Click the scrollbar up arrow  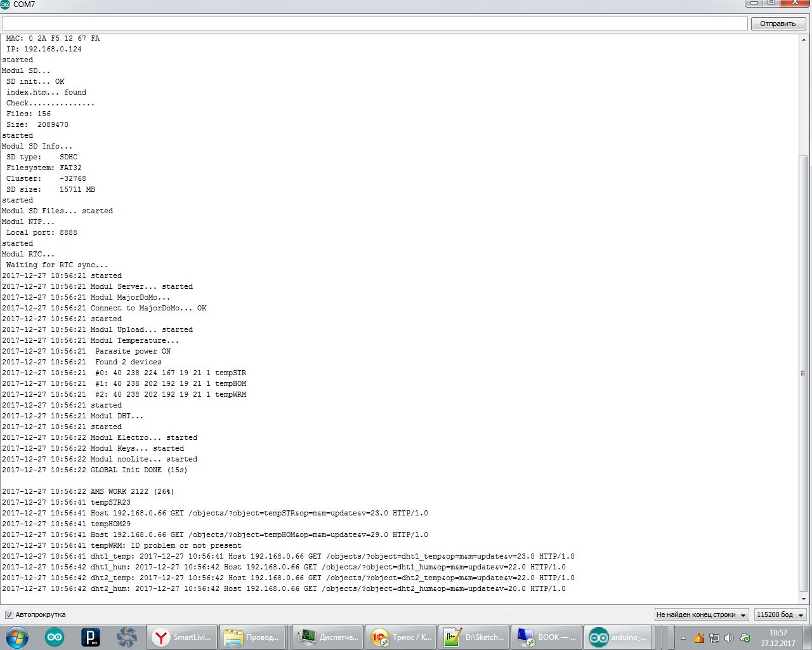point(803,39)
